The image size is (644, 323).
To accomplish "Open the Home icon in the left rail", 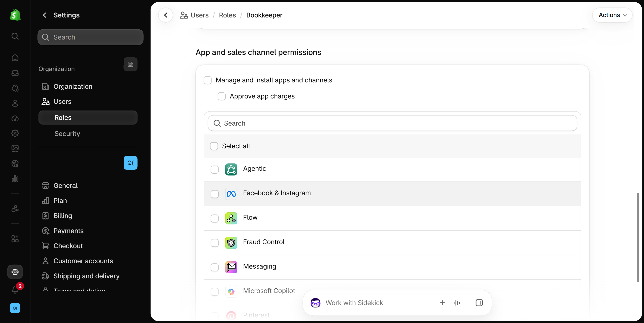I will pyautogui.click(x=15, y=58).
